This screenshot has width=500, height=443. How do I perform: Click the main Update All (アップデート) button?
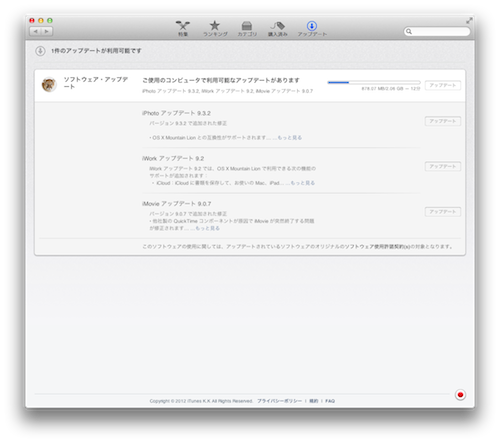443,85
